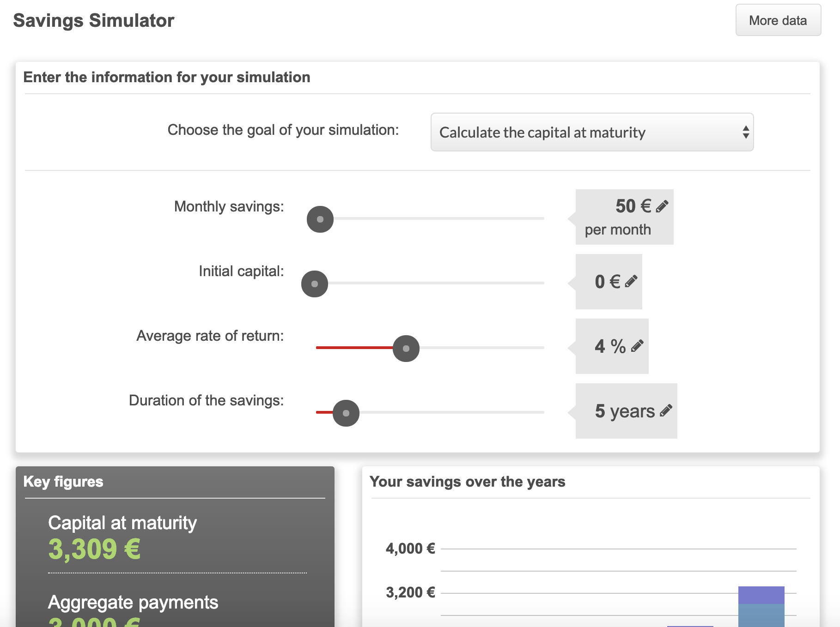Click the 'Your savings over the years' heading
The height and width of the screenshot is (627, 840).
[467, 481]
